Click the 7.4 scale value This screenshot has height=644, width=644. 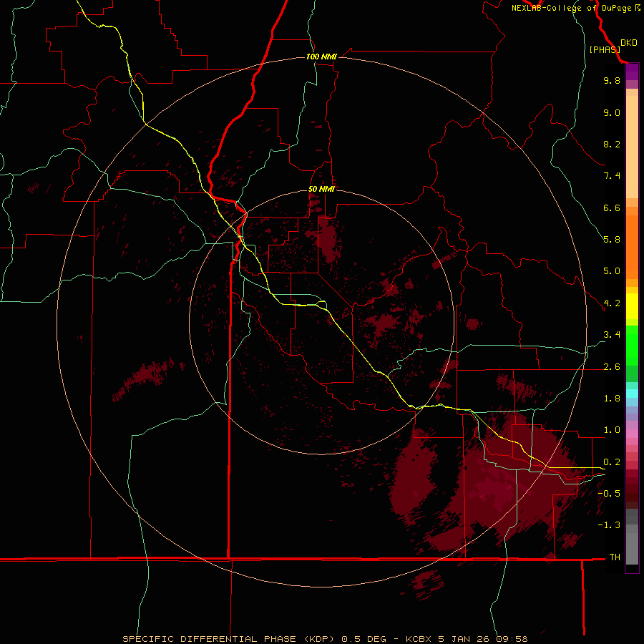612,176
